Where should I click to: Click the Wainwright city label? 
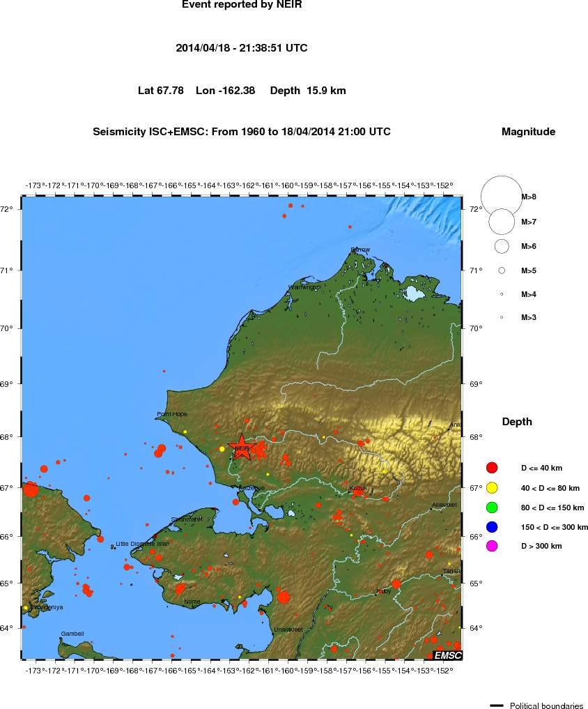304,287
